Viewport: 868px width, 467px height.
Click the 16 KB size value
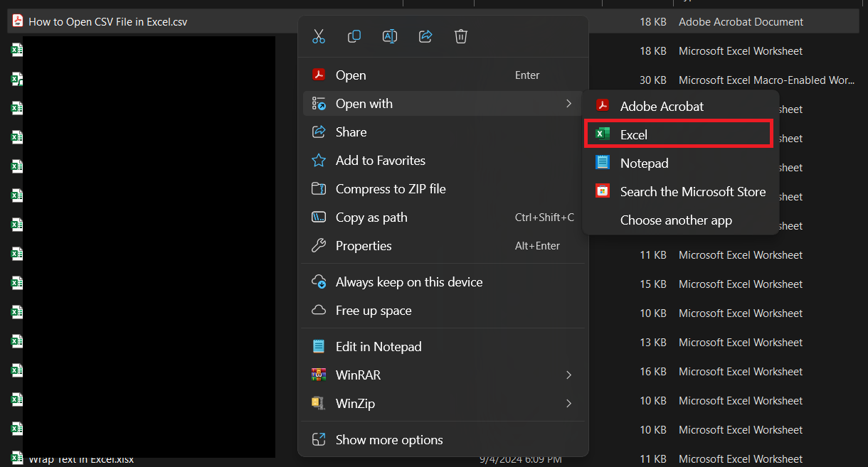click(652, 372)
